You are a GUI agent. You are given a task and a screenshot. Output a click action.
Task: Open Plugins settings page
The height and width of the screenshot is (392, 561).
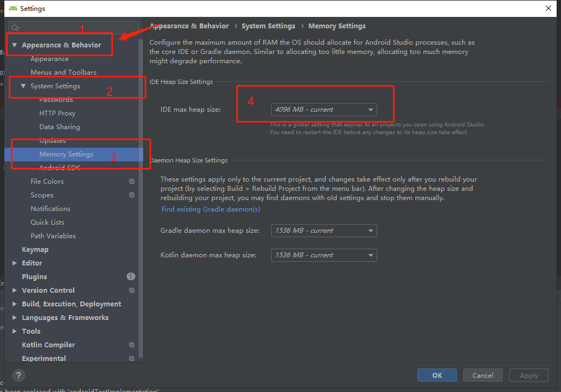pyautogui.click(x=34, y=276)
